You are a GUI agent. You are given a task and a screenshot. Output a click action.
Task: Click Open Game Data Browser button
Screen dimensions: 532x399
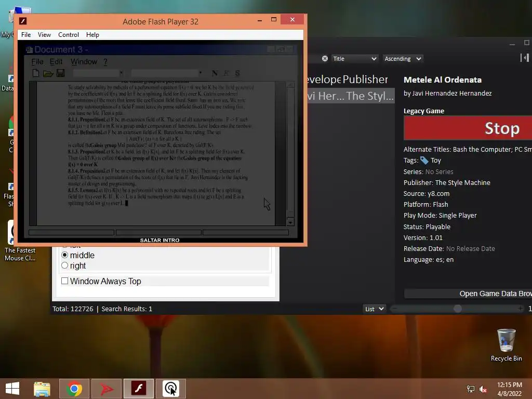tap(468, 294)
